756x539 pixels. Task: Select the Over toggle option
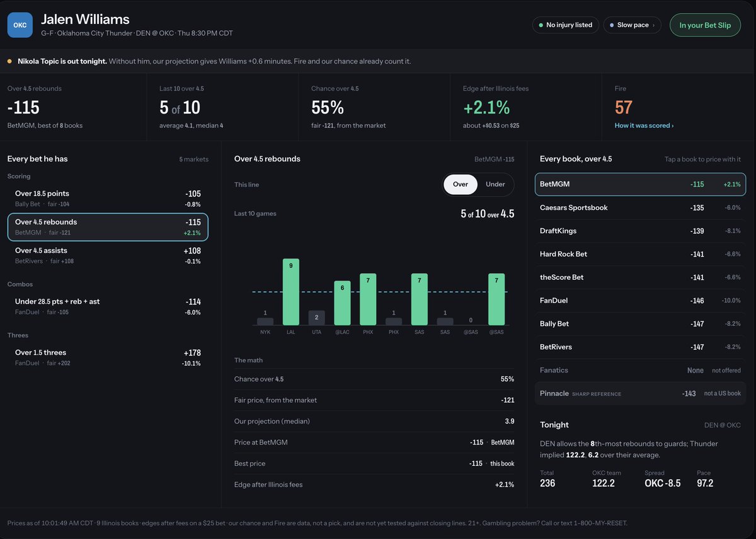(461, 185)
